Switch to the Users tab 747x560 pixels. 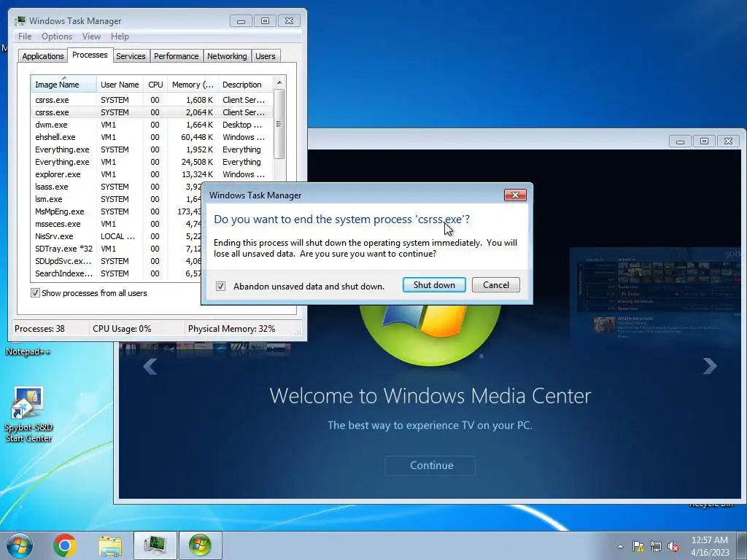[266, 56]
